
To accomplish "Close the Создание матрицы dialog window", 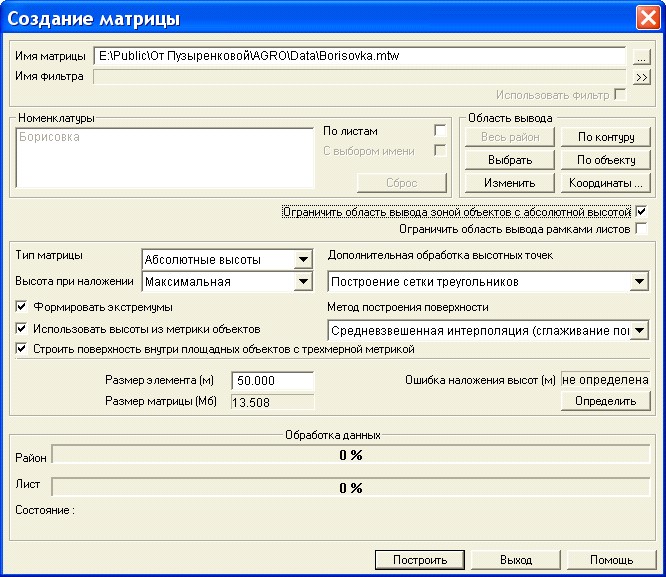I will (646, 17).
